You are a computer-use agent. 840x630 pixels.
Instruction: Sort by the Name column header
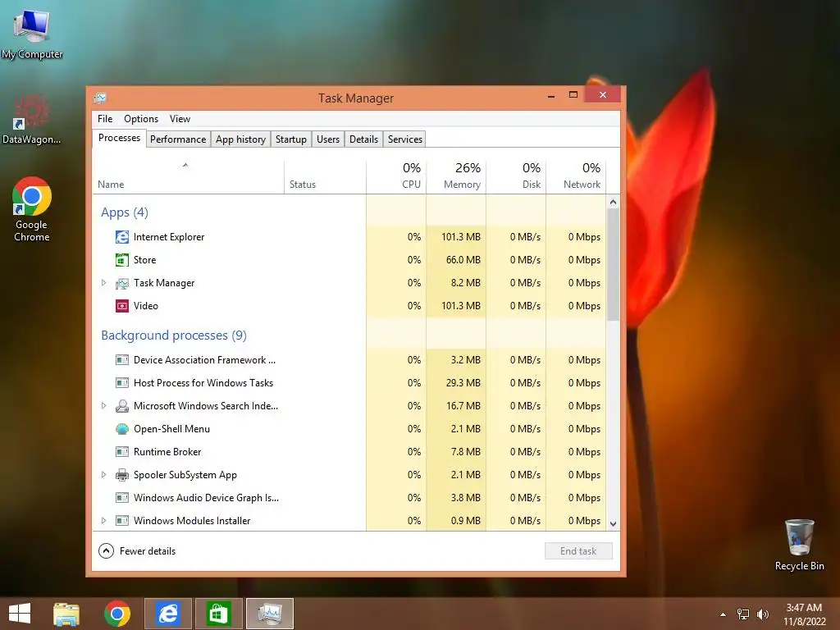[188, 177]
